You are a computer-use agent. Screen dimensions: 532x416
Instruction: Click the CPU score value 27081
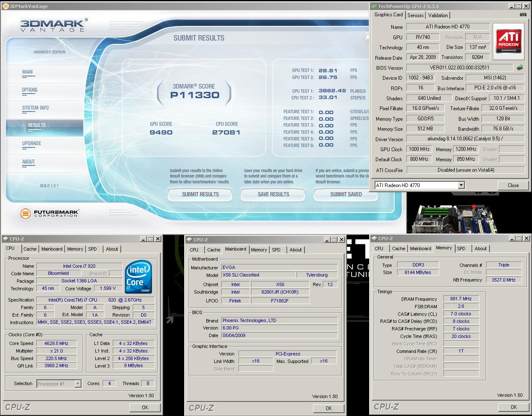click(226, 132)
